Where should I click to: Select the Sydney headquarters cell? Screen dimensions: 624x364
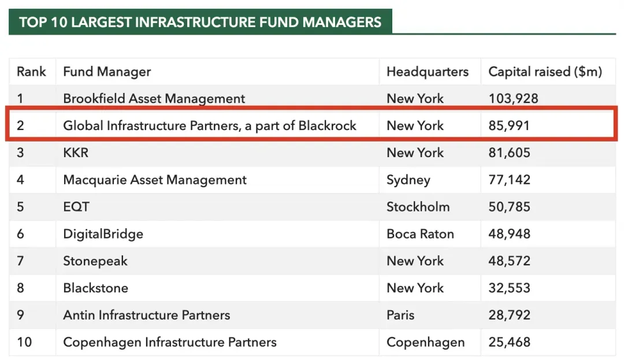coord(408,180)
